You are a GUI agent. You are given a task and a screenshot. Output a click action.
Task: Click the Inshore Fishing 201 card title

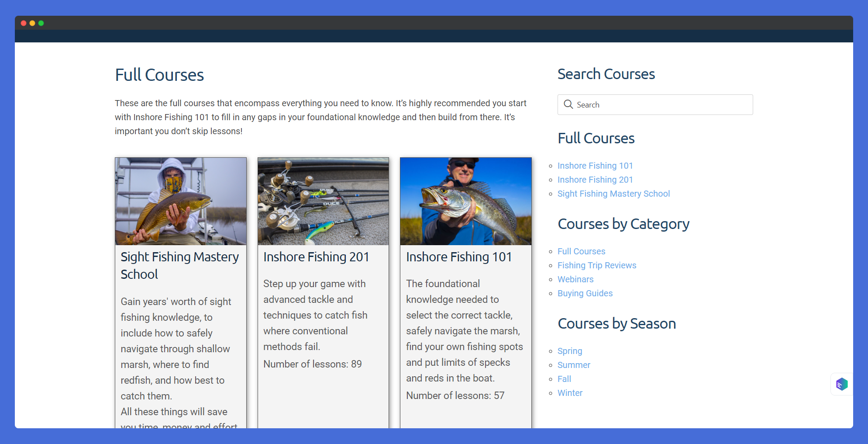pos(316,257)
